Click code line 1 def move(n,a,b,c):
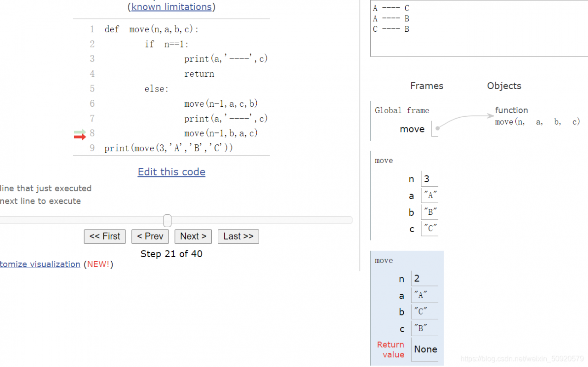This screenshot has height=367, width=588. coord(152,29)
